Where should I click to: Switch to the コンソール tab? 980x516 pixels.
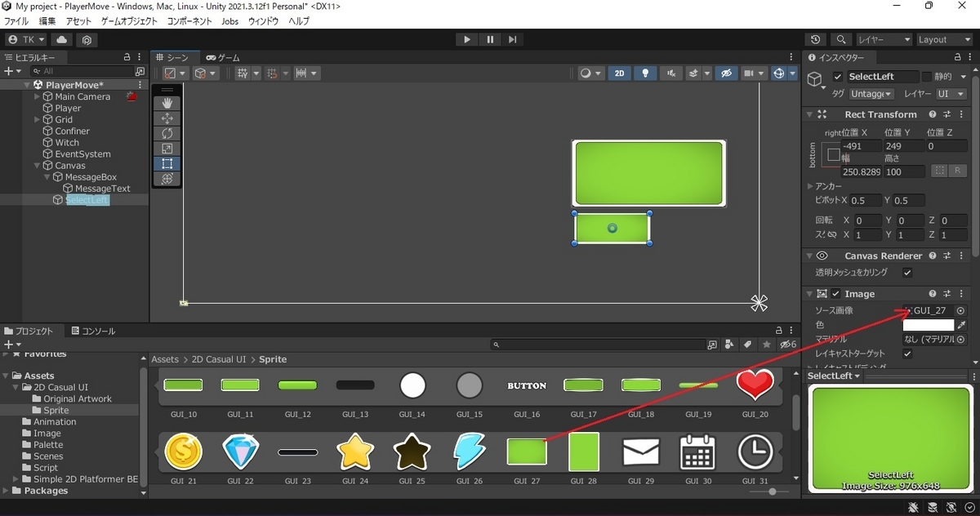tap(93, 331)
